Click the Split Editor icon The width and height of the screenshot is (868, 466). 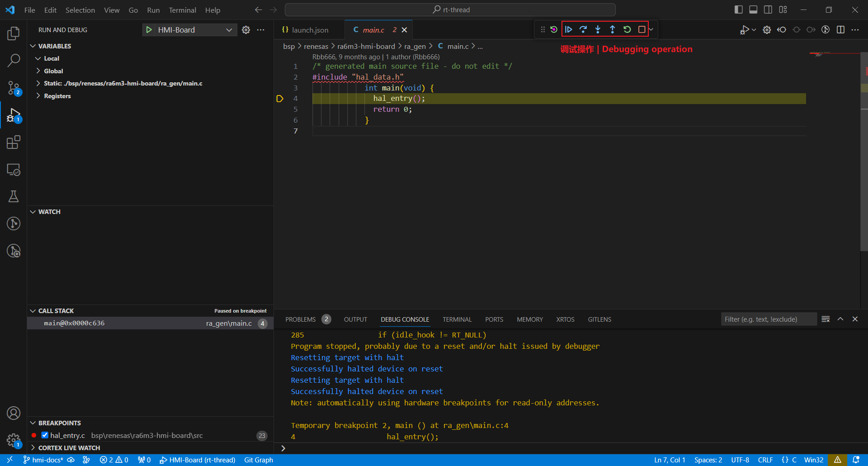(840, 30)
